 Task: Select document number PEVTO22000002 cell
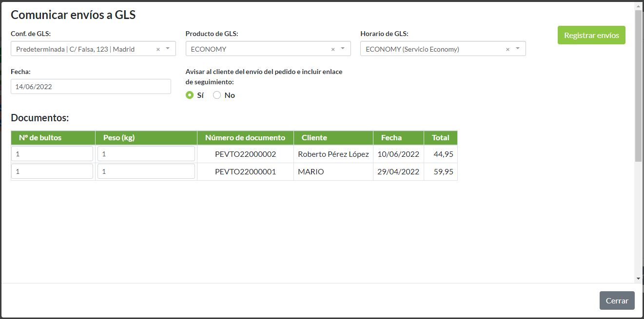coord(245,154)
